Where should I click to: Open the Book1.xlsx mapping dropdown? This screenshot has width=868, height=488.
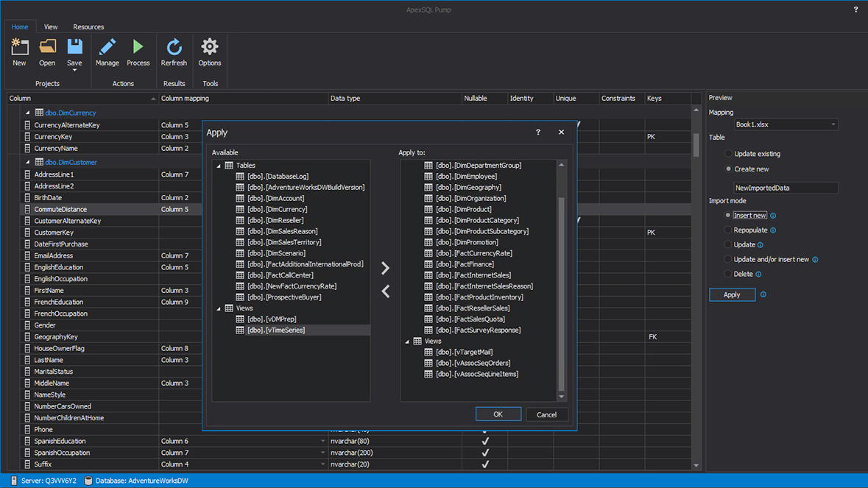786,124
